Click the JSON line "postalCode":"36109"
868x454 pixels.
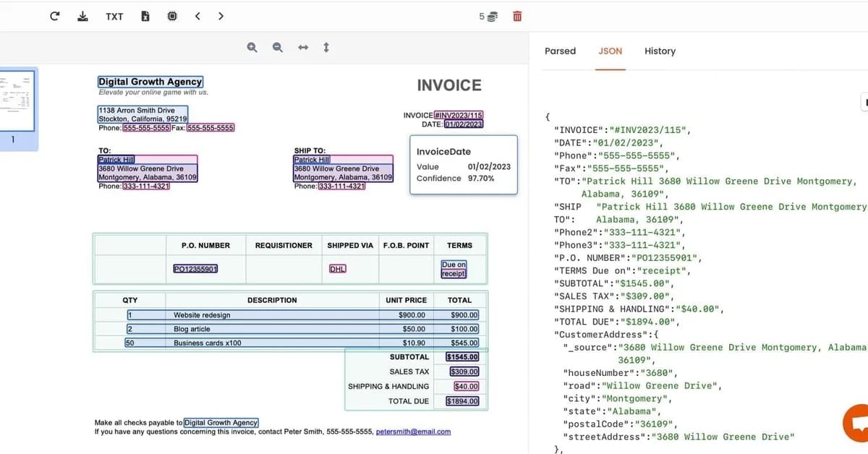point(621,424)
